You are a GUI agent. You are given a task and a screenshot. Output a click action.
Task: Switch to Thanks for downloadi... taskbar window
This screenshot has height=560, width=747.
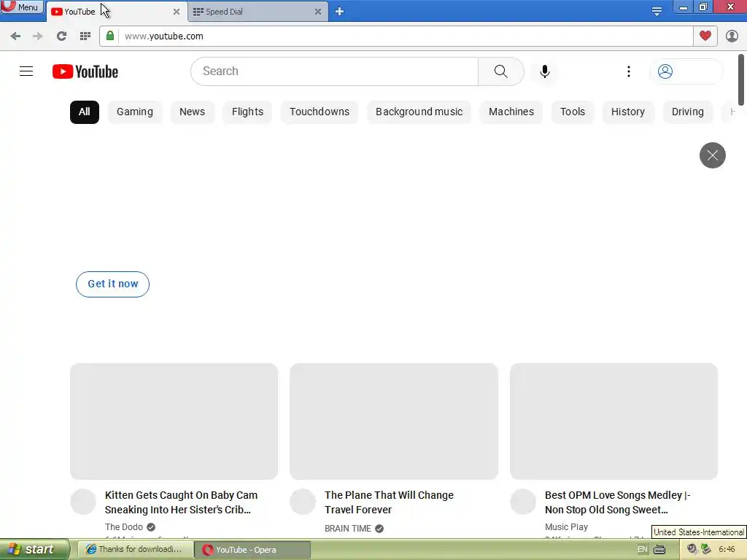134,550
